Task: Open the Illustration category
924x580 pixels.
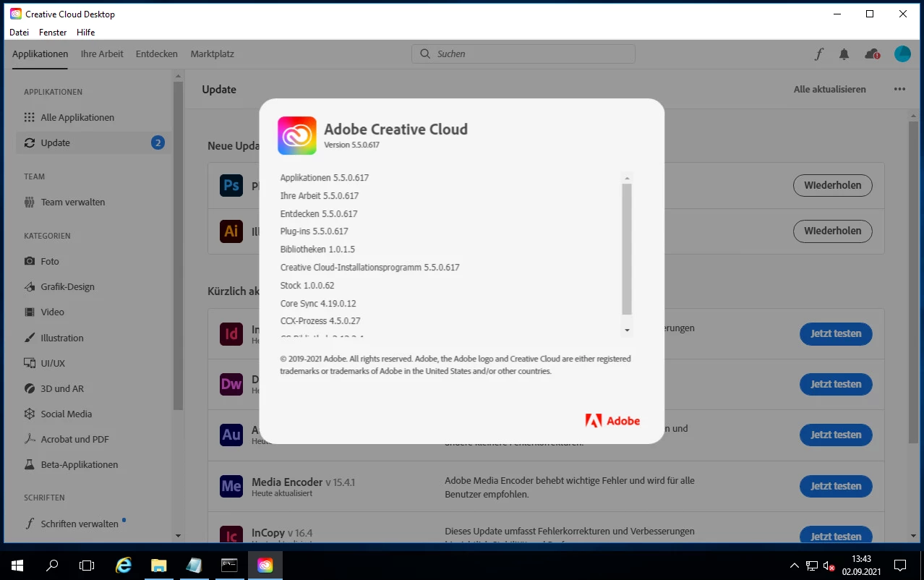Action: (x=93, y=338)
